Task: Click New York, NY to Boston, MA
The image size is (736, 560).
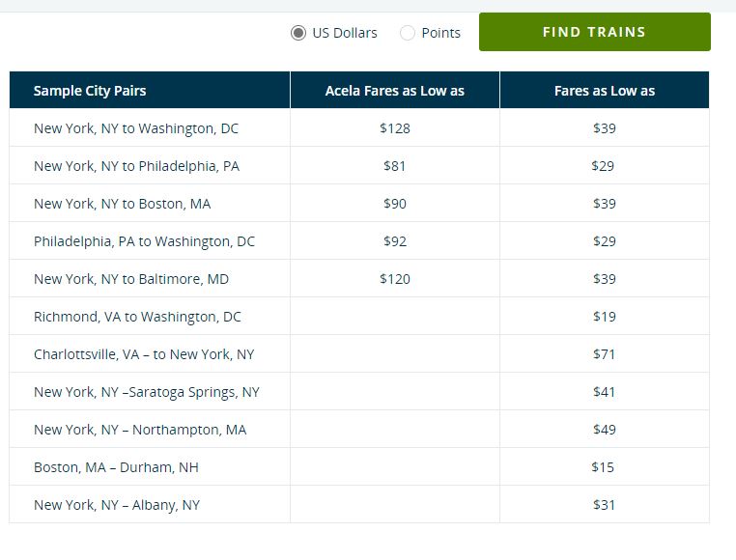Action: pyautogui.click(x=122, y=204)
